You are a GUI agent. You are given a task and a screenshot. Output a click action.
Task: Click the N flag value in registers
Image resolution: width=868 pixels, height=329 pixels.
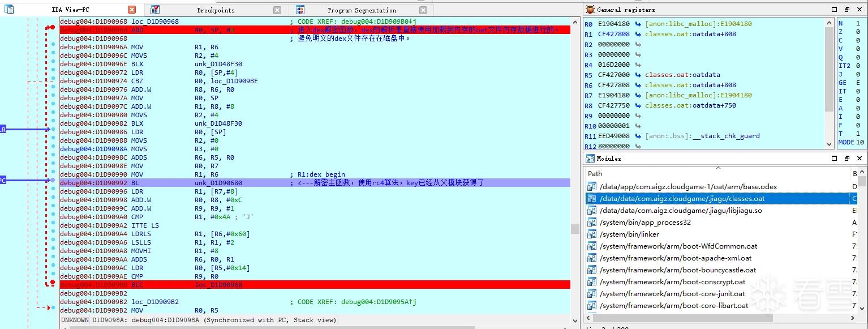[858, 24]
